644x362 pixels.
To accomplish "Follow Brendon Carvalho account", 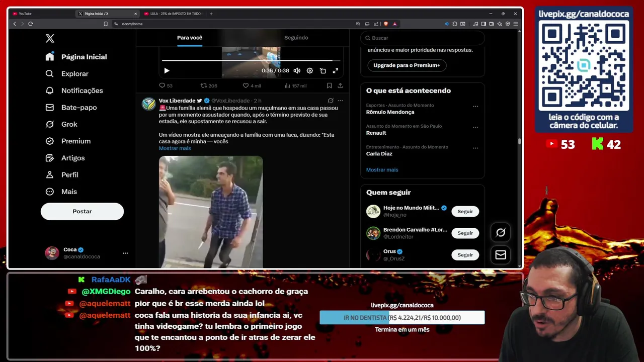I will pyautogui.click(x=465, y=233).
